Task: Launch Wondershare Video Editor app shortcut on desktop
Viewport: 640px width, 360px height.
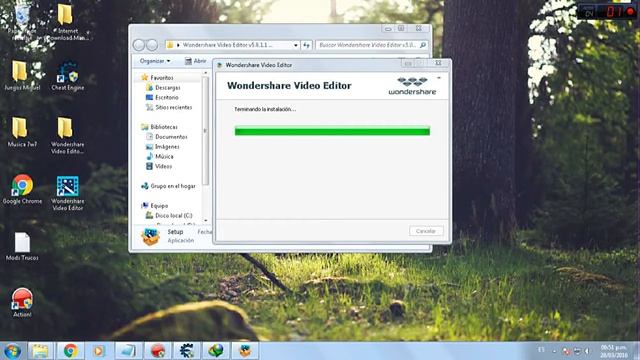Action: 67,193
